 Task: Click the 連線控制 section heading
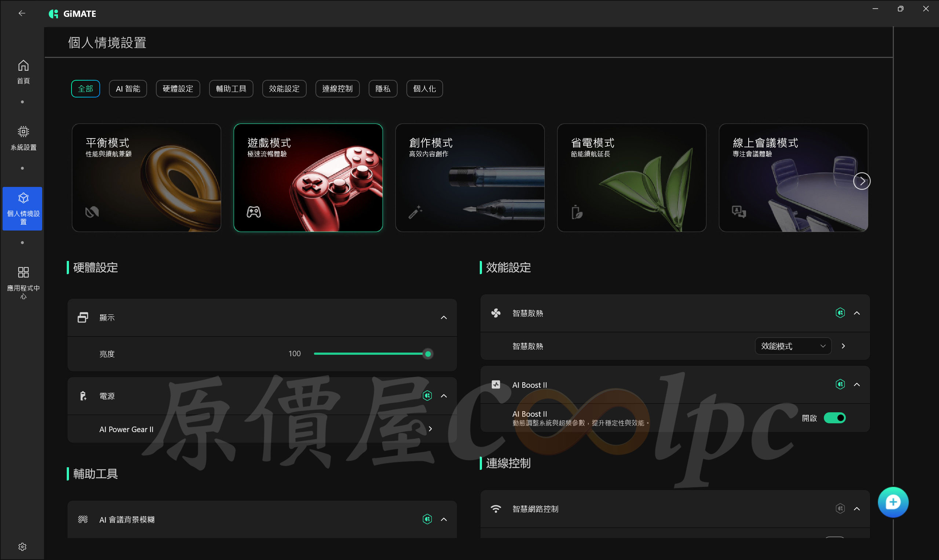(508, 463)
